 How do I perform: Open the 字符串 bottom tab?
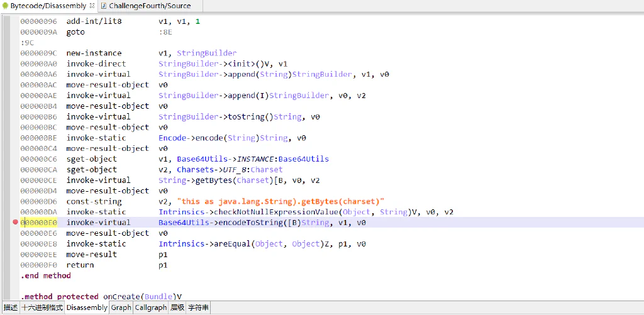(198, 307)
